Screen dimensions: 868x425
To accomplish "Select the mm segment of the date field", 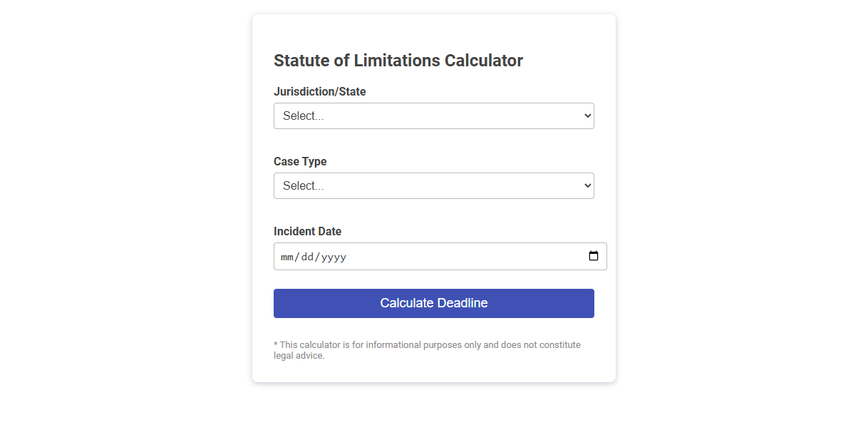I will point(287,256).
